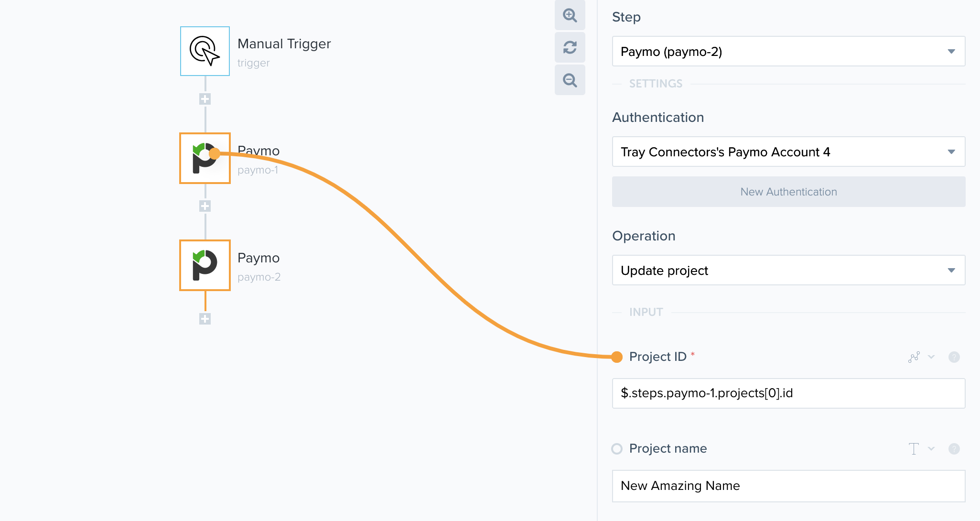Image resolution: width=980 pixels, height=521 pixels.
Task: Open help for the Project name field
Action: click(954, 449)
